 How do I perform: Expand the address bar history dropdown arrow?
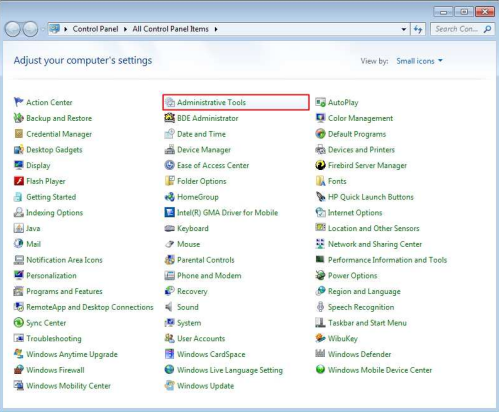[x=404, y=29]
